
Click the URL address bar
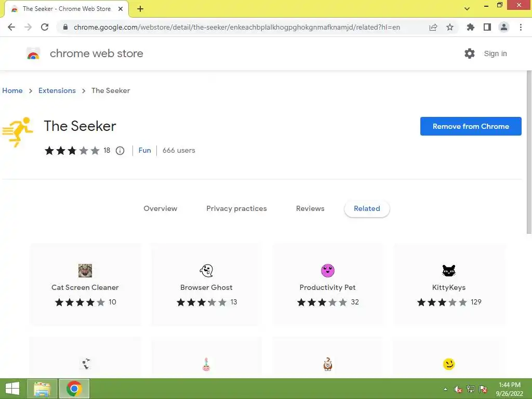236,27
